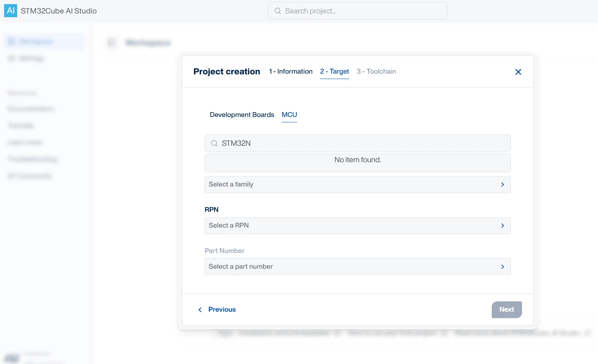
Task: Open the Select a family dropdown
Action: tap(357, 185)
